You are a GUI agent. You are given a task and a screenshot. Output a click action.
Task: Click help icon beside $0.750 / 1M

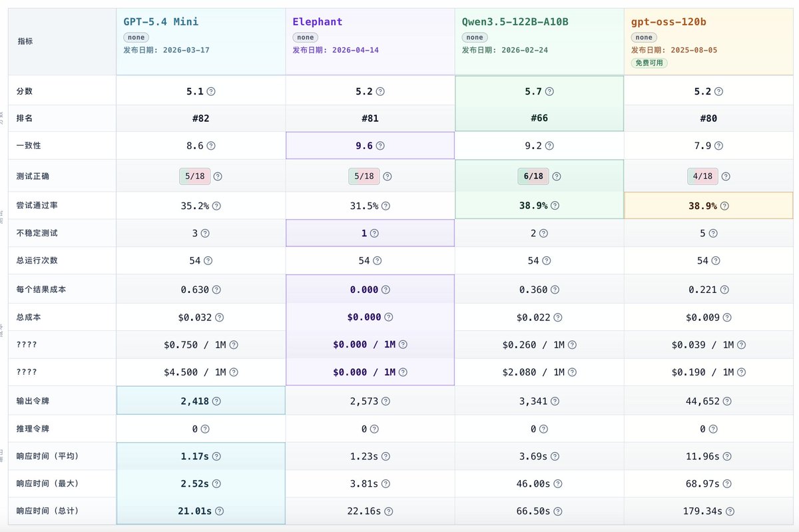(x=234, y=345)
